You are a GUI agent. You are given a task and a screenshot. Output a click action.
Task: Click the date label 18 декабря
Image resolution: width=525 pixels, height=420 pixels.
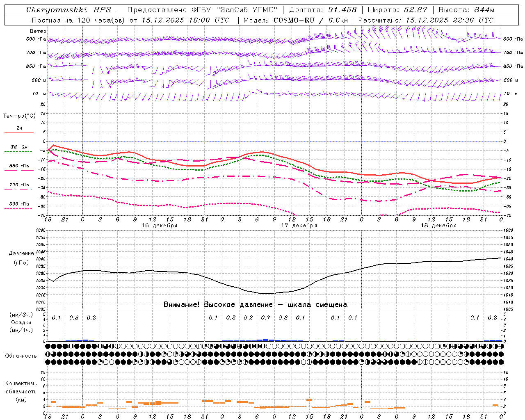coord(438,226)
